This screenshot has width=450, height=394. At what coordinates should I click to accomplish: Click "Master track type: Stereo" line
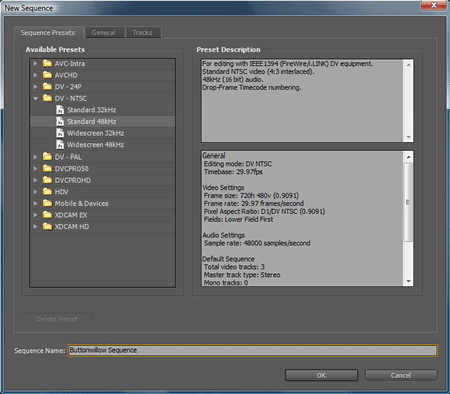tap(242, 275)
